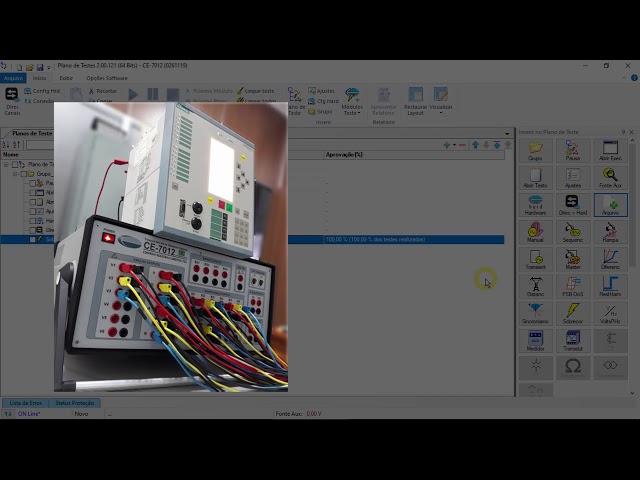Sort test plans ascending
This screenshot has height=480, width=640.
point(6,145)
